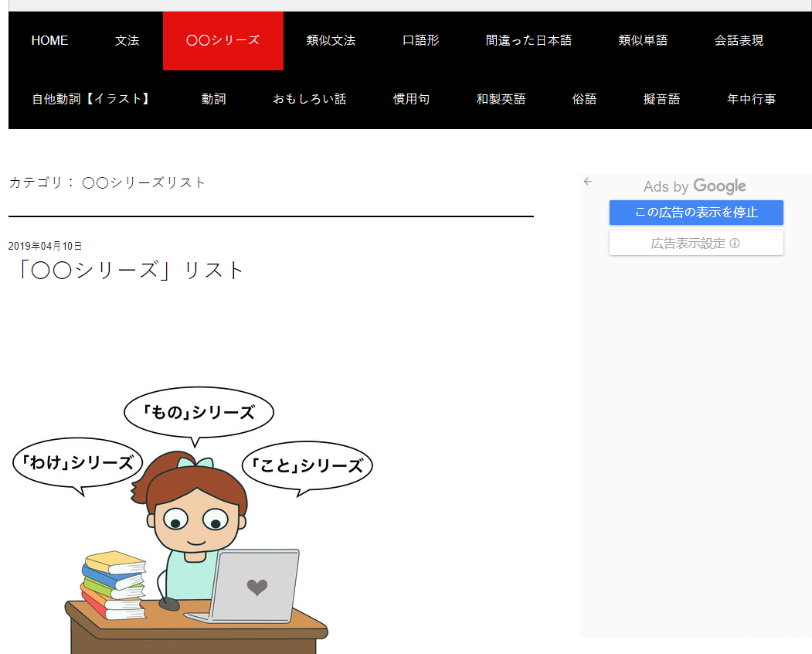
Task: Go to the 文法 page
Action: 127,41
